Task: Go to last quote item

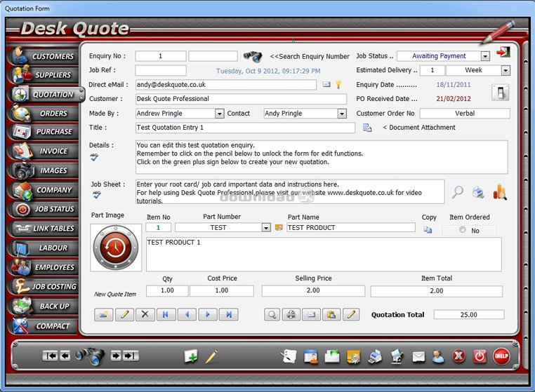Action: click(228, 315)
